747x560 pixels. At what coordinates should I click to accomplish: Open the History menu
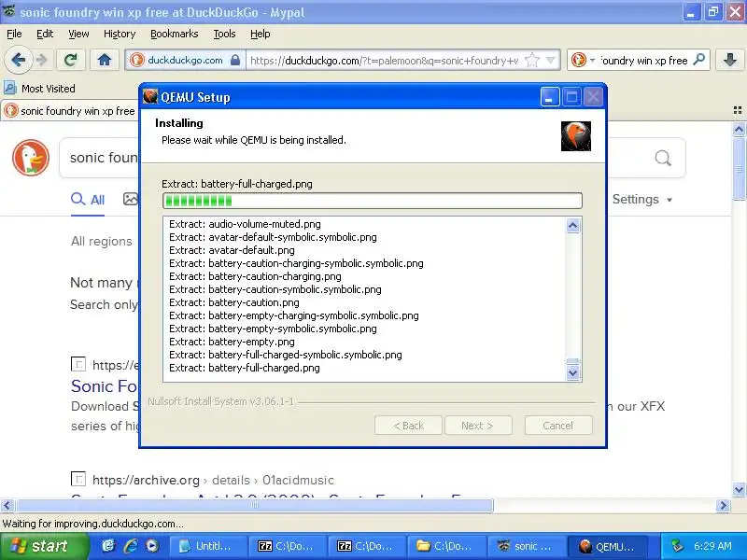tap(120, 34)
